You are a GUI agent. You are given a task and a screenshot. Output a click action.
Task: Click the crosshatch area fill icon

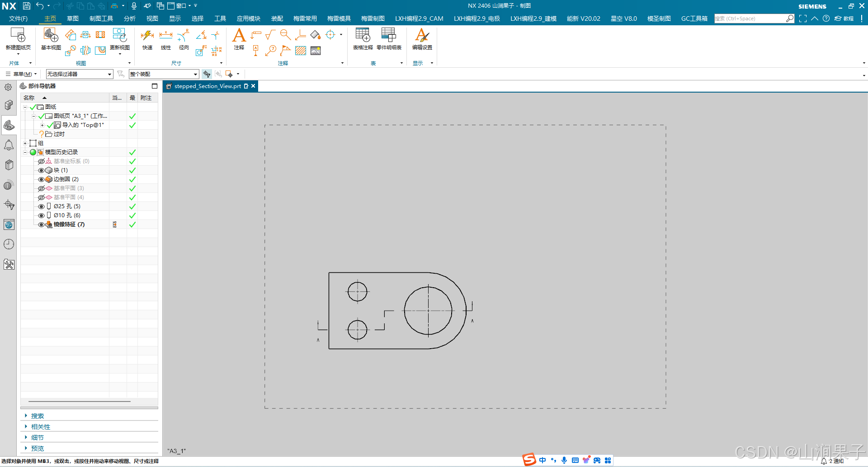pos(301,51)
